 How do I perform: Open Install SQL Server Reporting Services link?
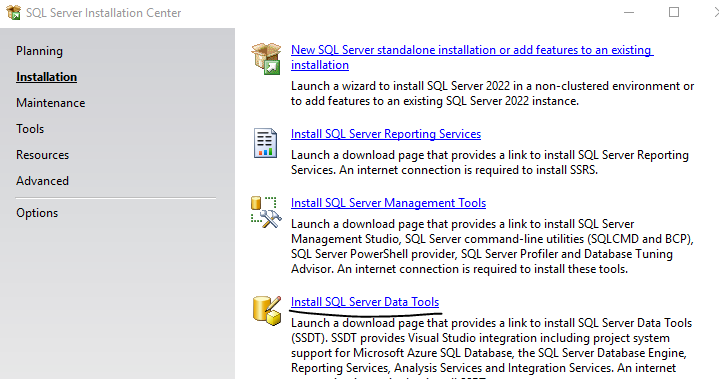pyautogui.click(x=386, y=134)
